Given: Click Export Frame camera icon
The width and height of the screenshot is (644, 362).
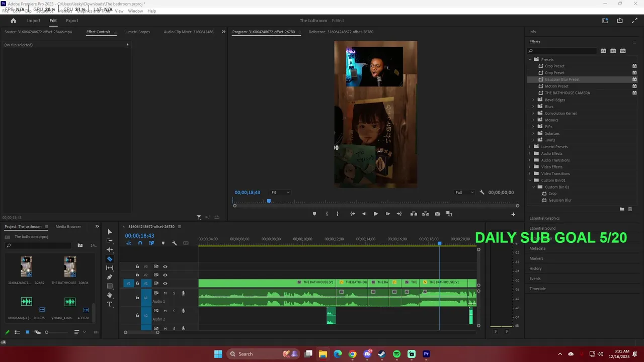Looking at the screenshot, I should click(437, 214).
